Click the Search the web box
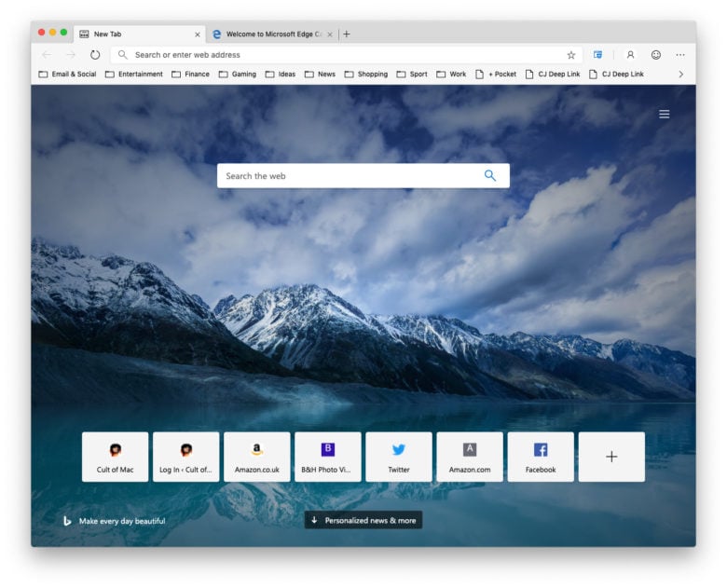Viewport: 727px width, 588px height. click(x=363, y=175)
